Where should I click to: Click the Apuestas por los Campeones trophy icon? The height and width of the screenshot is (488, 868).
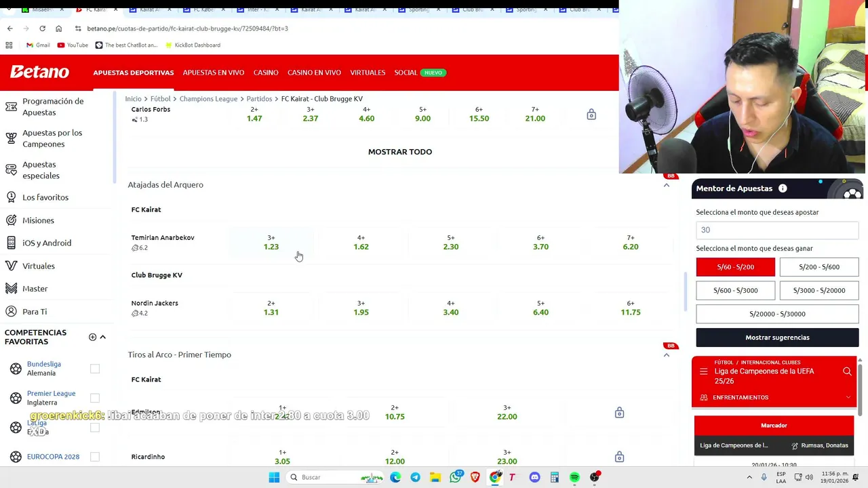pos(11,138)
